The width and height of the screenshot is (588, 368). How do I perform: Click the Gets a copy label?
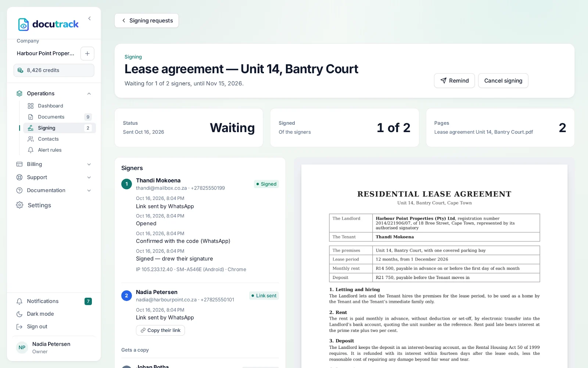(135, 350)
